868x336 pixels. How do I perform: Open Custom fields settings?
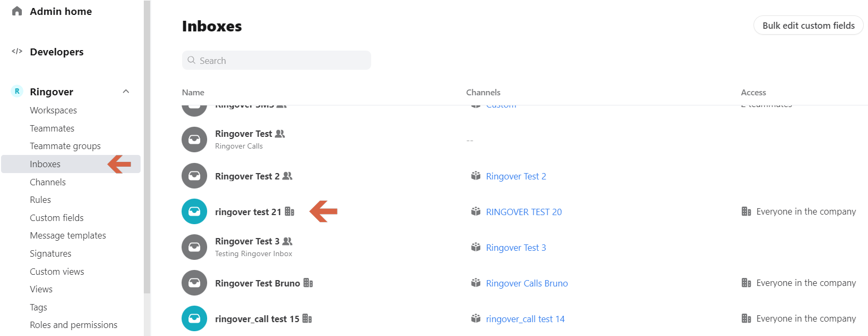coord(57,218)
